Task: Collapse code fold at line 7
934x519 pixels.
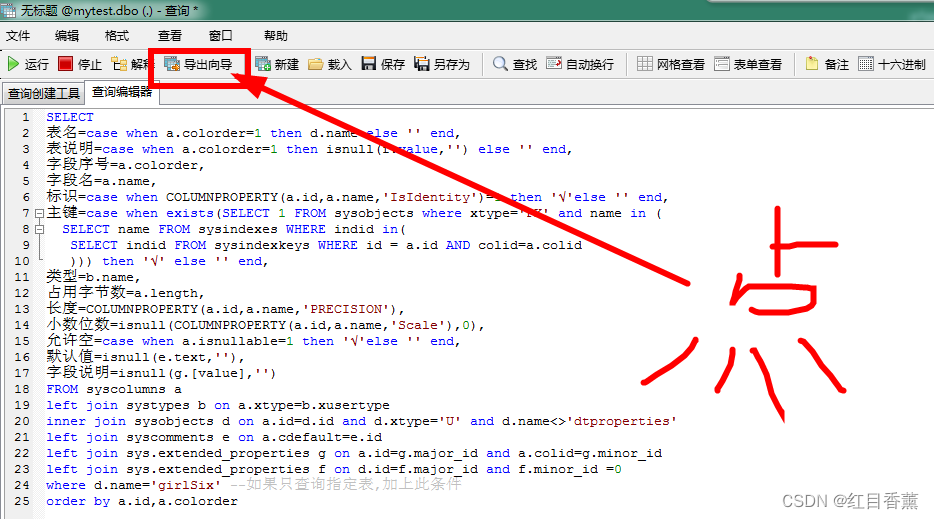Action: coord(39,213)
